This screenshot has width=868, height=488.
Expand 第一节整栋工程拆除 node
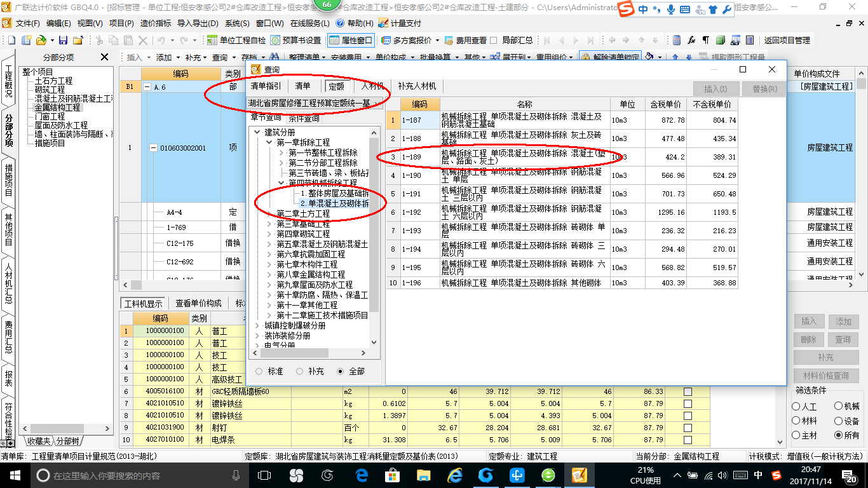tap(281, 152)
